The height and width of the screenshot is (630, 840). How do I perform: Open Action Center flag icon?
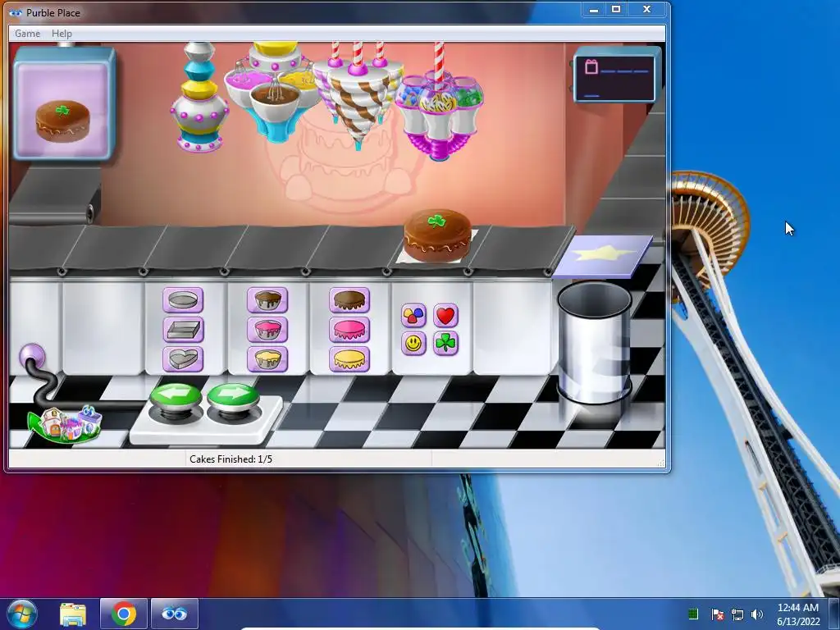click(718, 614)
